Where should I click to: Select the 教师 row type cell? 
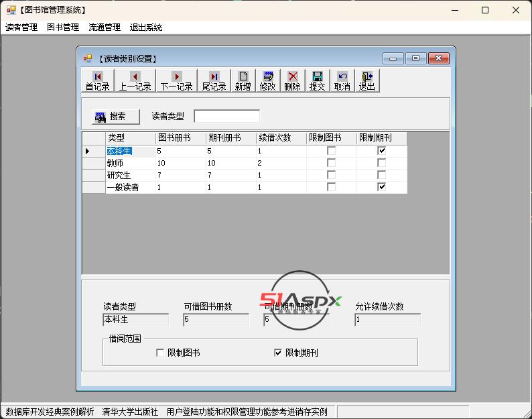(x=131, y=164)
